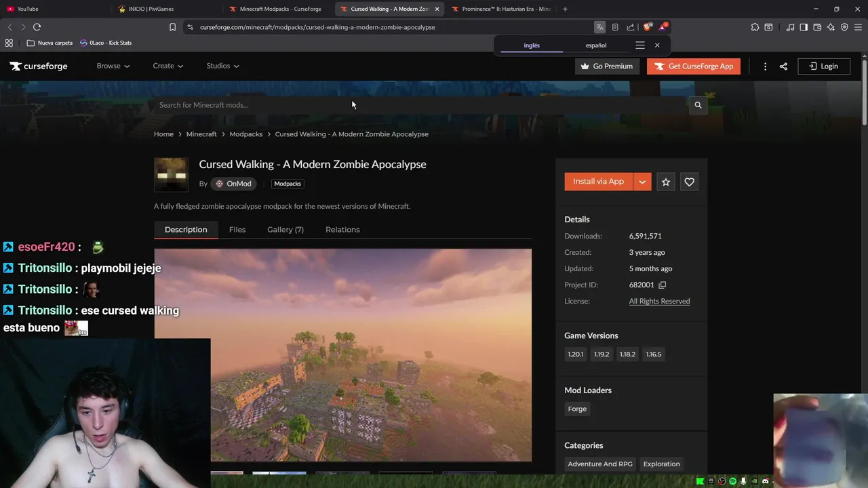
Task: Open the Gallery (7) tab
Action: tap(285, 230)
